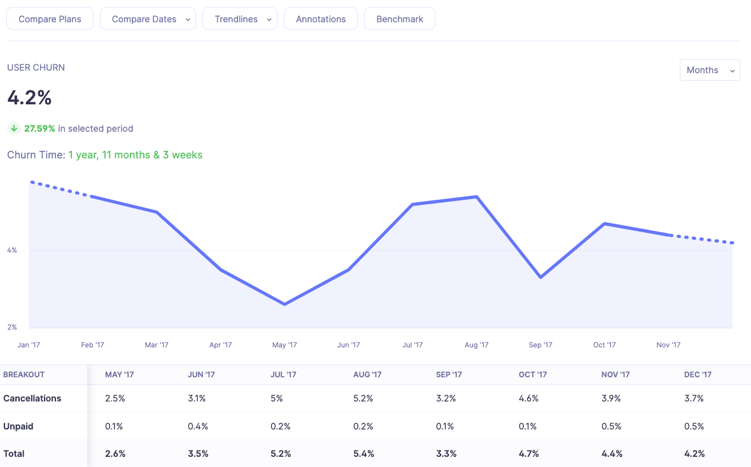Click the Aug '17 axis label

point(477,345)
